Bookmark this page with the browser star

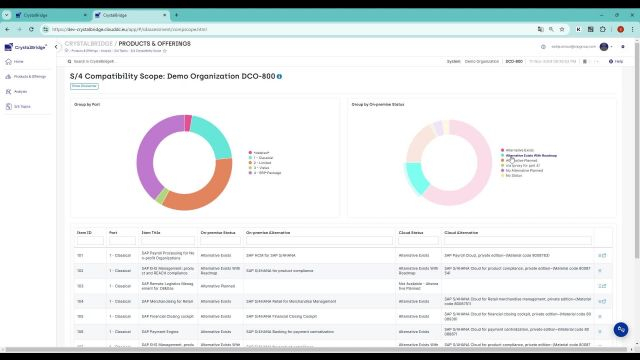click(x=562, y=29)
